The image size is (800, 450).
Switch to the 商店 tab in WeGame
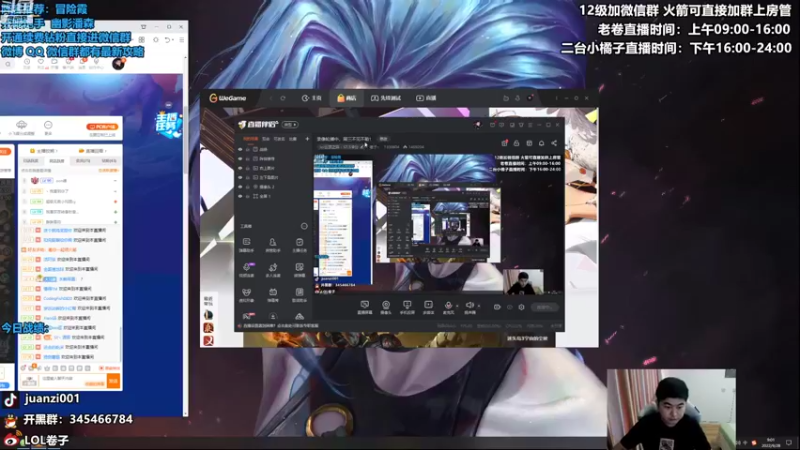(346, 98)
